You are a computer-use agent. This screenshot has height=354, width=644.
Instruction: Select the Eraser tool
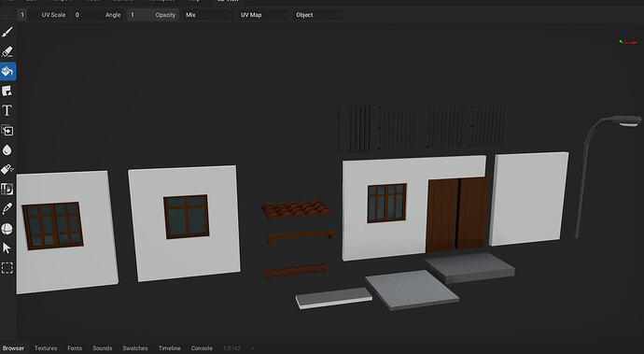(x=7, y=51)
